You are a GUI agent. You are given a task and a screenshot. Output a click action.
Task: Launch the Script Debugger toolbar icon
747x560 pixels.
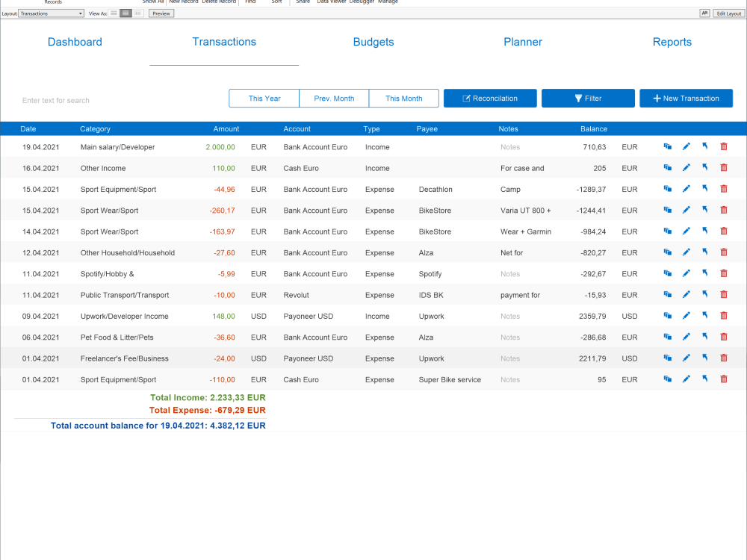point(362,2)
